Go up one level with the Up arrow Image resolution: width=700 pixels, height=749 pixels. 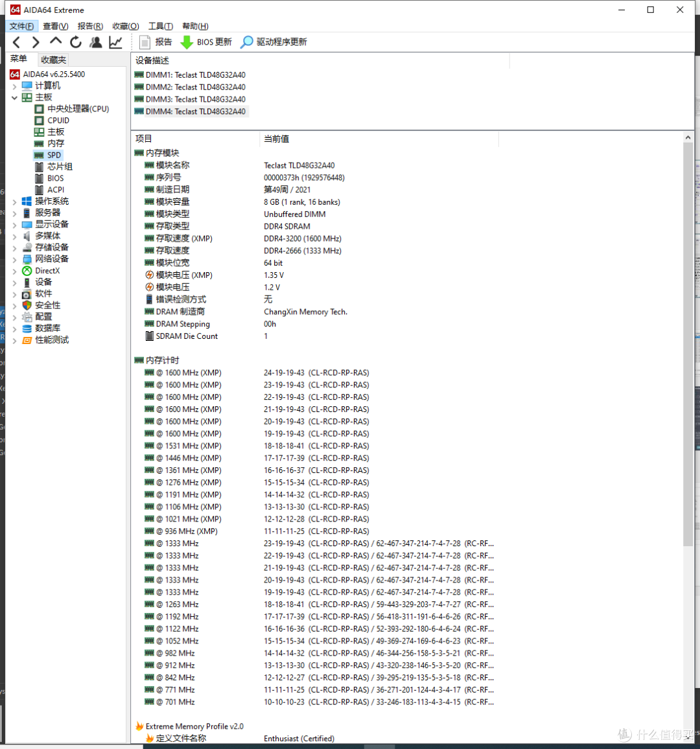coord(56,41)
